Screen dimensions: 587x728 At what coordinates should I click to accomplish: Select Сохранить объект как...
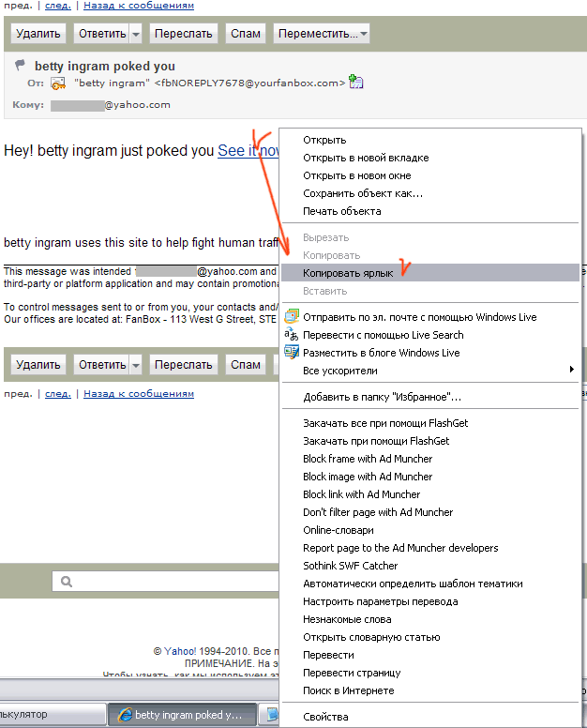[430, 193]
